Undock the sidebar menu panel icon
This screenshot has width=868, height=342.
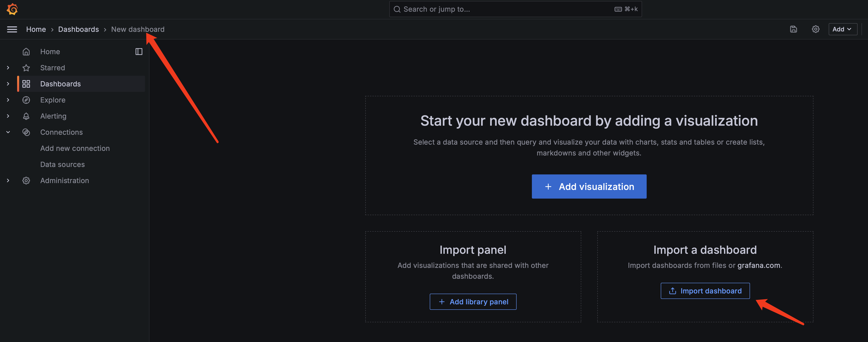(x=139, y=52)
